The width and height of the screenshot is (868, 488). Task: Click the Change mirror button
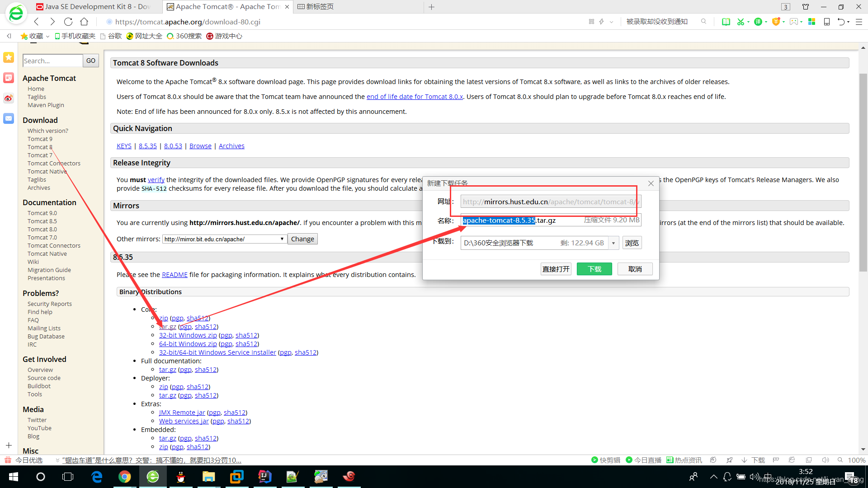(302, 239)
